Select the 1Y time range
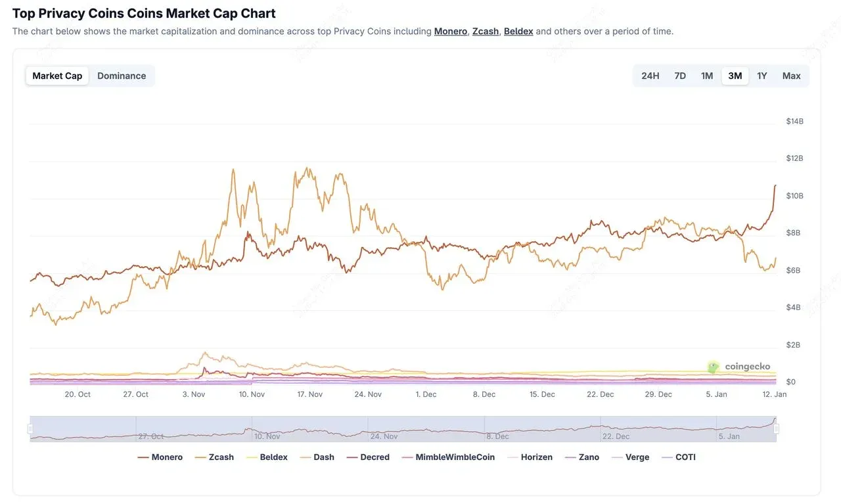The image size is (841, 504). (x=761, y=76)
